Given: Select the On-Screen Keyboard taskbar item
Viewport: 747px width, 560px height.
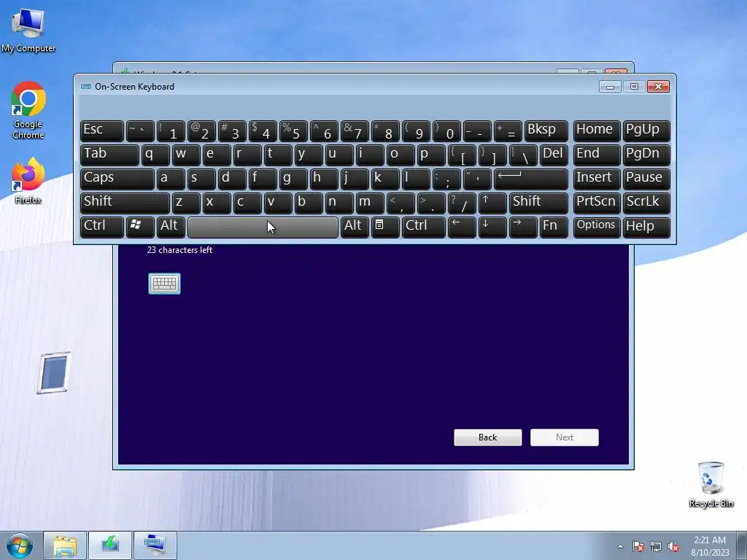Looking at the screenshot, I should (155, 545).
